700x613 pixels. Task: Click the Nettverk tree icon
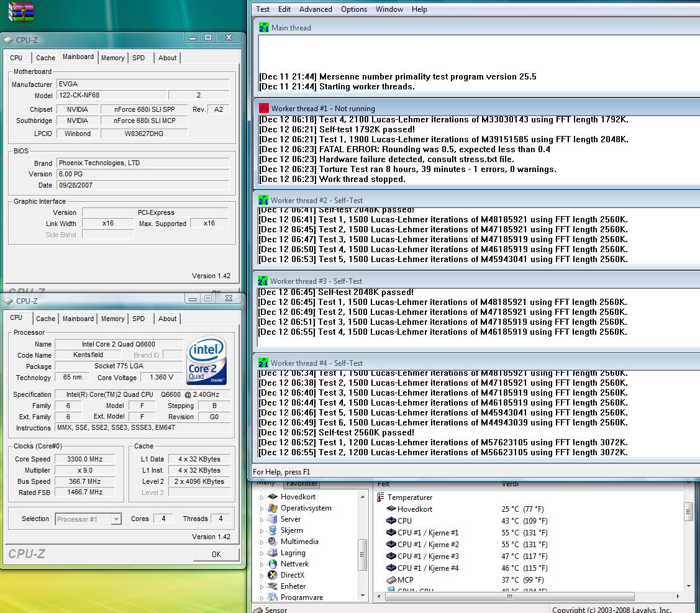click(272, 564)
